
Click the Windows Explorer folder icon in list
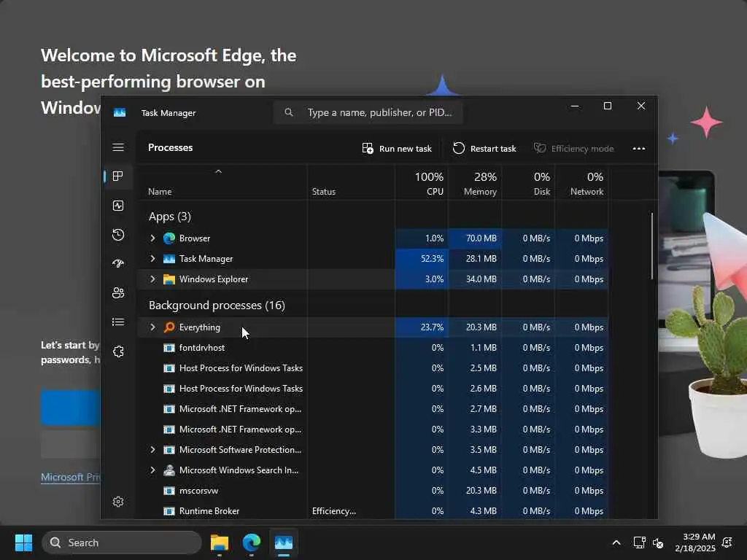pyautogui.click(x=169, y=279)
